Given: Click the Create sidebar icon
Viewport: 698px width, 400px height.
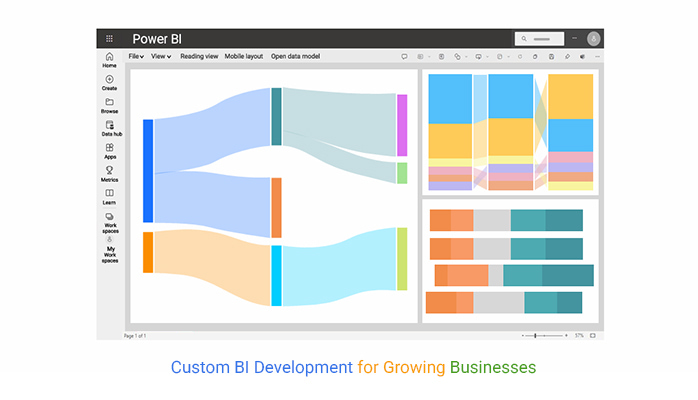Looking at the screenshot, I should (x=109, y=83).
